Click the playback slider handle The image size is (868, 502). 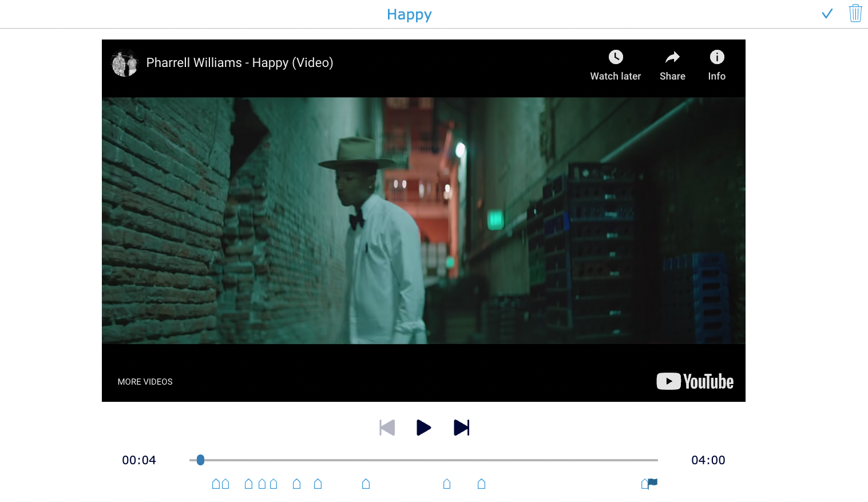point(200,460)
